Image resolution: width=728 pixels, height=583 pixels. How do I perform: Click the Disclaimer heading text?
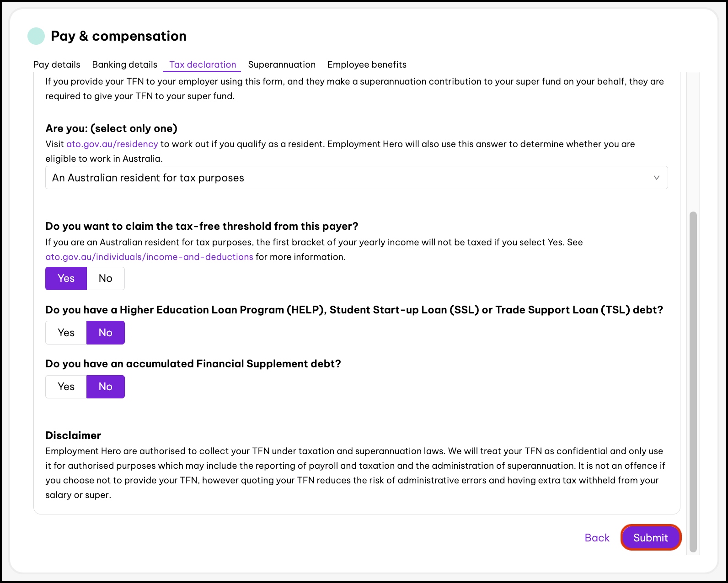(73, 435)
